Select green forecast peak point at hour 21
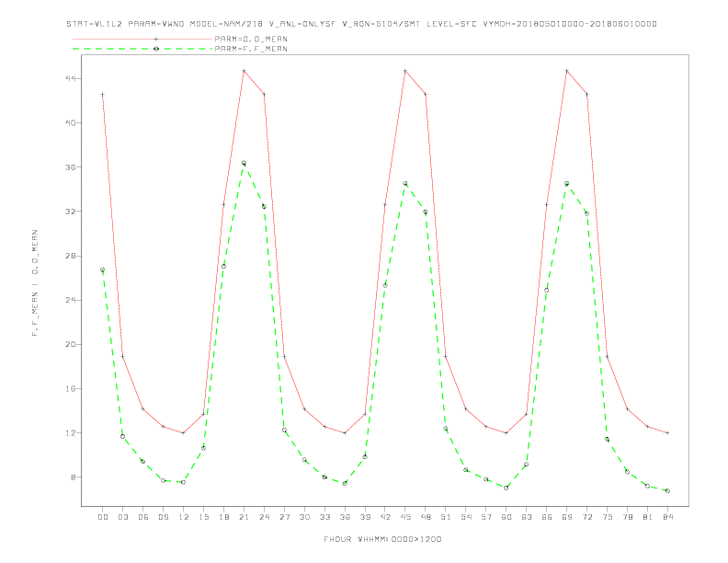The height and width of the screenshot is (563, 728). click(x=244, y=163)
